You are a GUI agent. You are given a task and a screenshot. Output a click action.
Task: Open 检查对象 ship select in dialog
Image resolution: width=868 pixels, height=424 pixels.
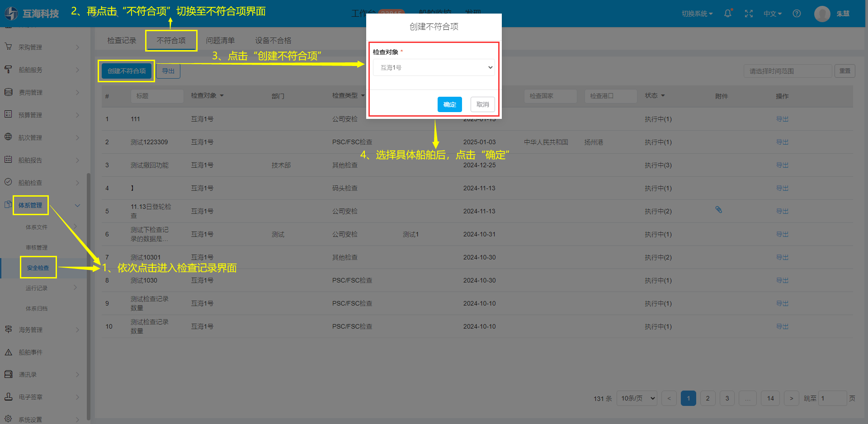434,67
